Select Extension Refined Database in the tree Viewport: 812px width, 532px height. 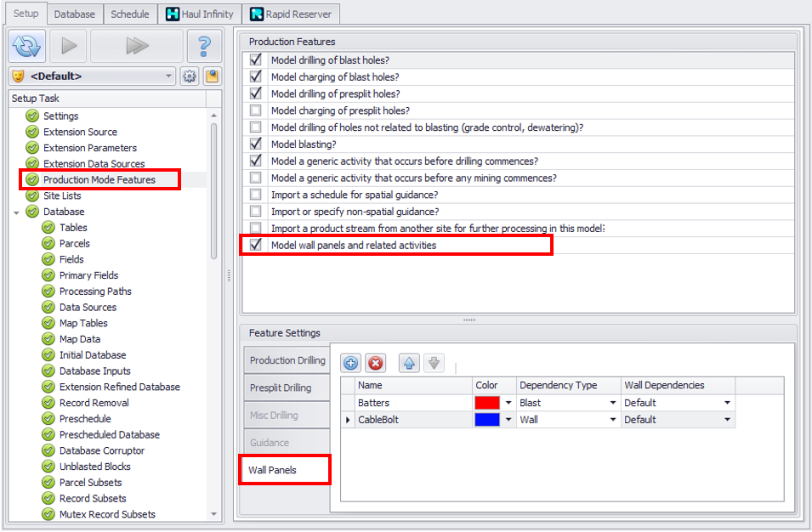tap(120, 387)
